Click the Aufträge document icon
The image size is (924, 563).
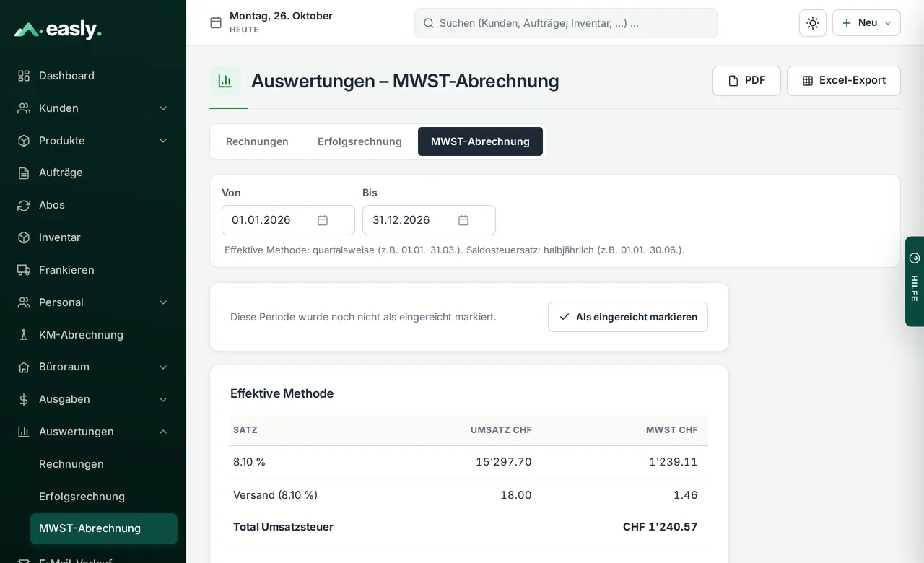24,173
